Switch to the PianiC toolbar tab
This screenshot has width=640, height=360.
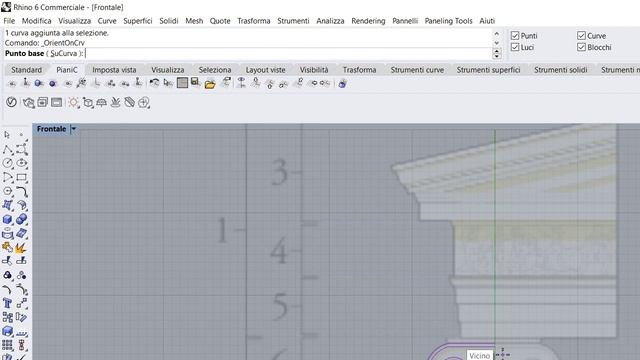[x=67, y=70]
